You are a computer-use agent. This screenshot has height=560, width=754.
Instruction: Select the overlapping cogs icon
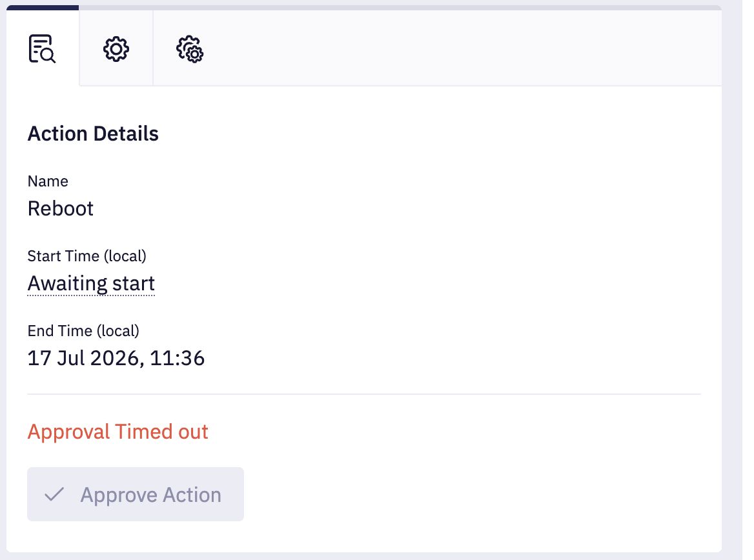tap(190, 49)
